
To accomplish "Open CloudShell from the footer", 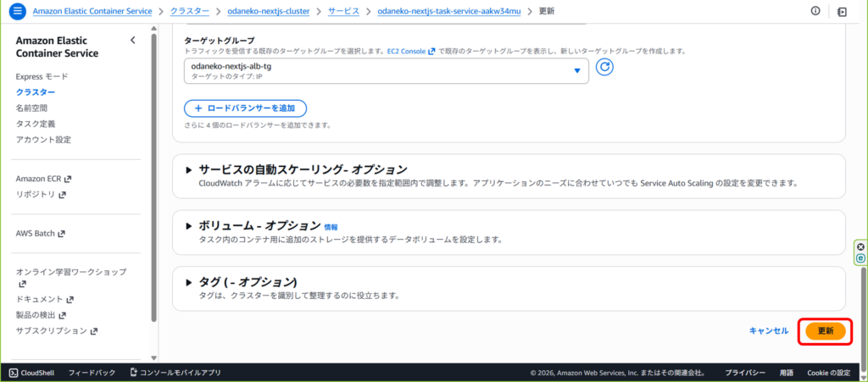I will [31, 373].
